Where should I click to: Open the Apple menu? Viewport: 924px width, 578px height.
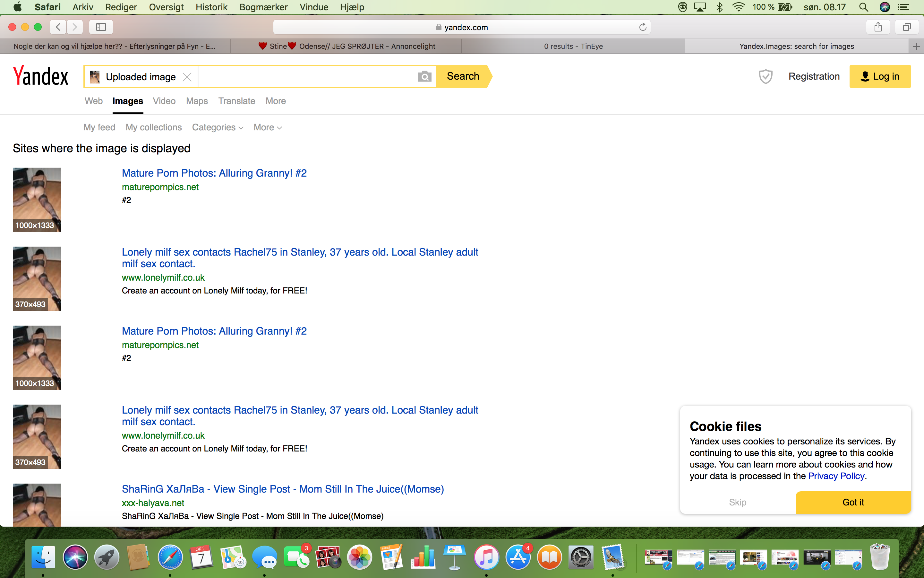pyautogui.click(x=18, y=7)
